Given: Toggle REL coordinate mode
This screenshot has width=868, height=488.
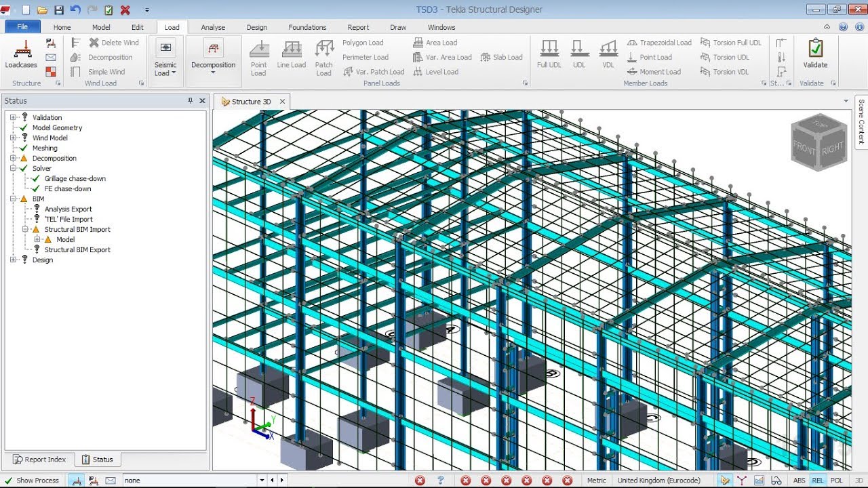Looking at the screenshot, I should tap(818, 481).
